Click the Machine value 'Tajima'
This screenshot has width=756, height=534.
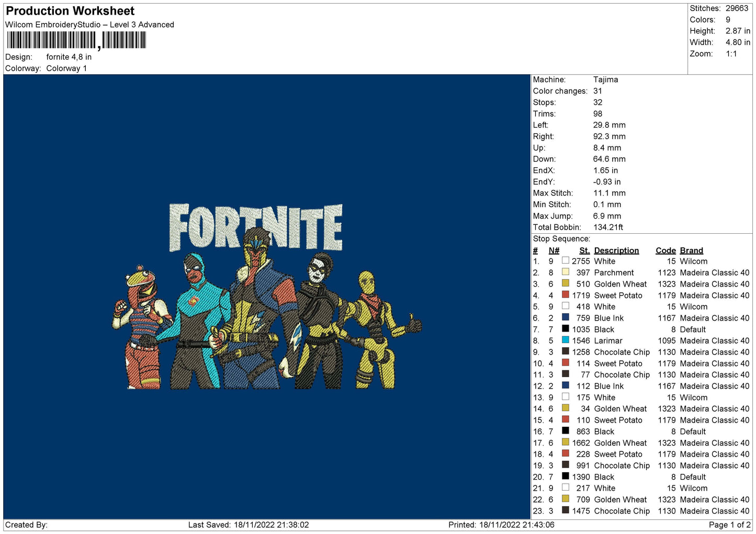(606, 79)
